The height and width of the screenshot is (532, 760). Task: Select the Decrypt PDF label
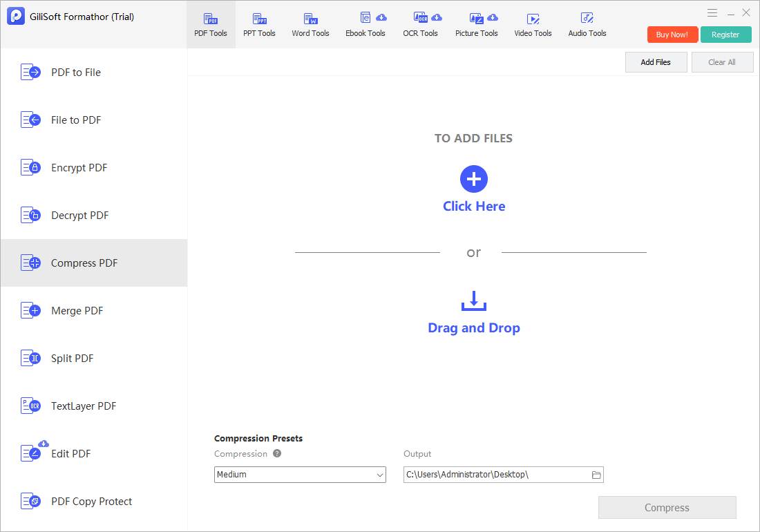point(80,215)
